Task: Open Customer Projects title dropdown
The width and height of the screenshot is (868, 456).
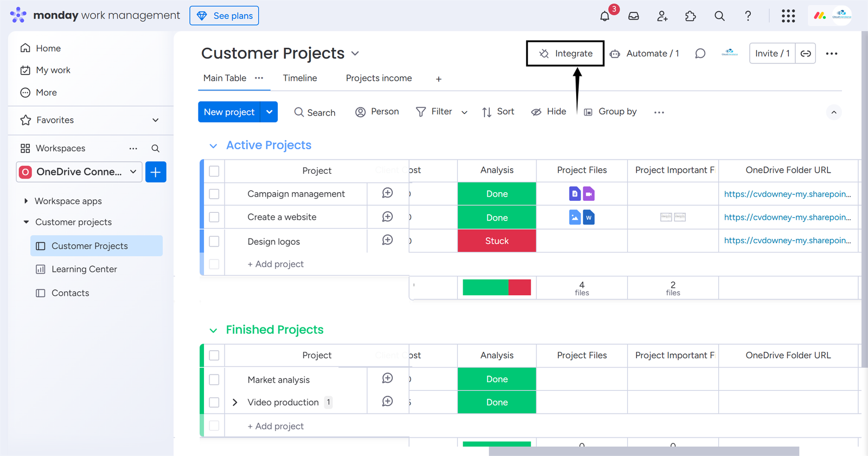Action: (x=355, y=53)
